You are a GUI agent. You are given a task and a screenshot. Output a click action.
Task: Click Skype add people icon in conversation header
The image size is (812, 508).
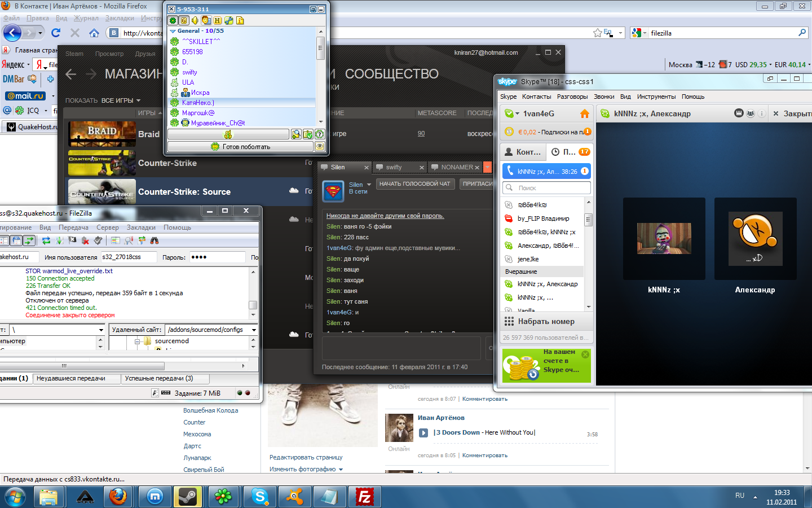pyautogui.click(x=751, y=113)
